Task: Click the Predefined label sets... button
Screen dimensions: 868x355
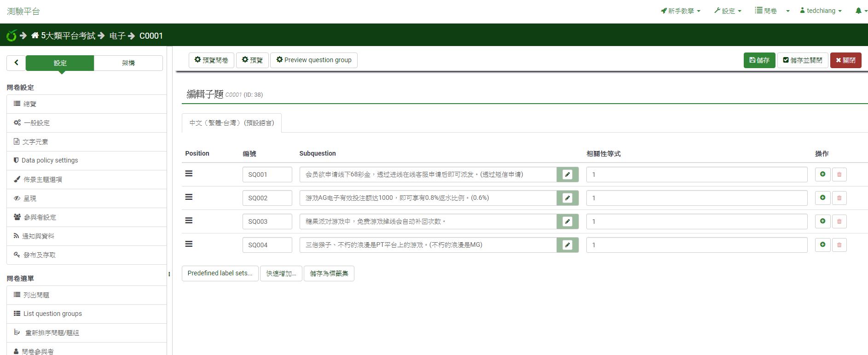Action: pos(220,273)
